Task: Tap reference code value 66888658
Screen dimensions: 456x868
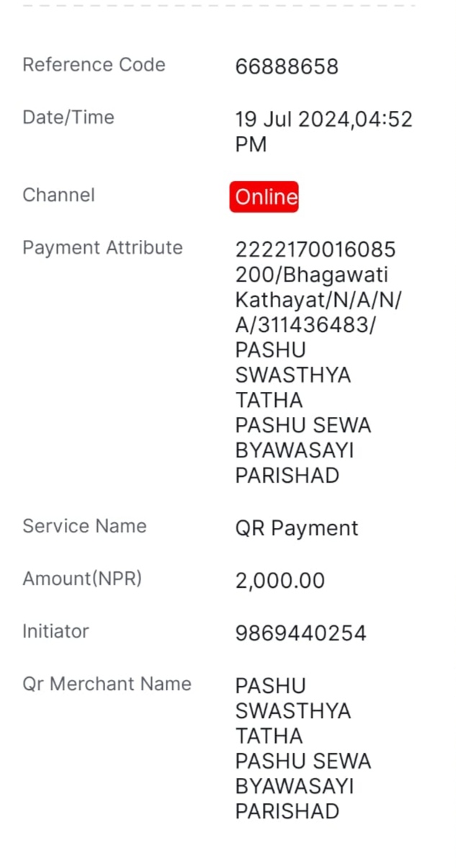Action: coord(287,67)
